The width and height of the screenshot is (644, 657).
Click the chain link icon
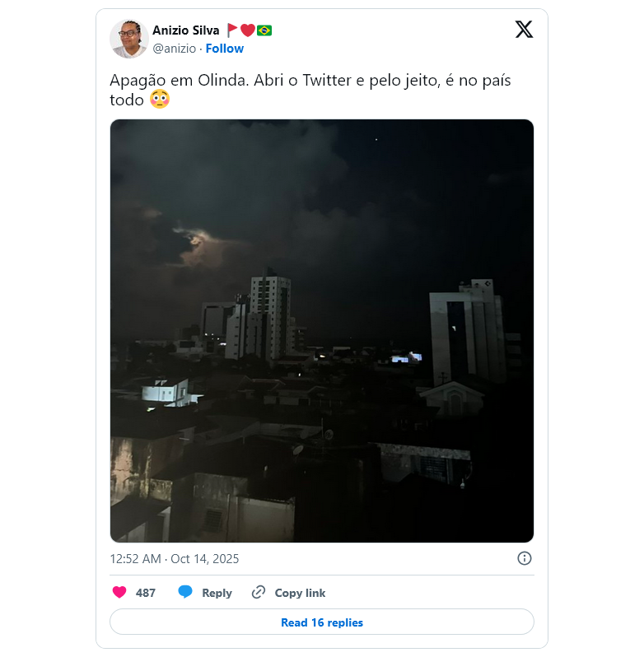(259, 592)
